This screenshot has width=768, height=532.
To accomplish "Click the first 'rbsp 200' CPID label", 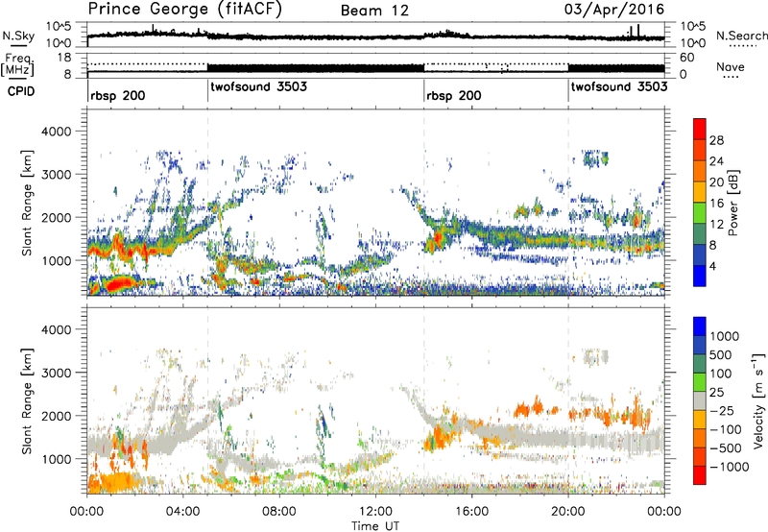I will [x=117, y=95].
